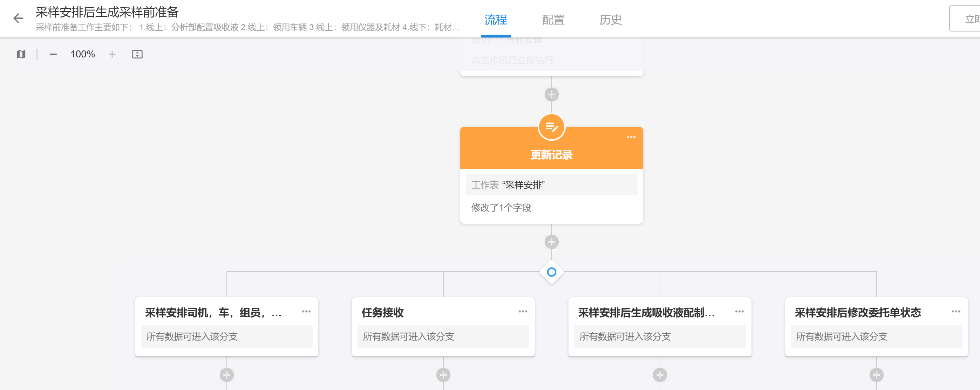
Task: Click the back arrow icon
Action: click(x=18, y=18)
